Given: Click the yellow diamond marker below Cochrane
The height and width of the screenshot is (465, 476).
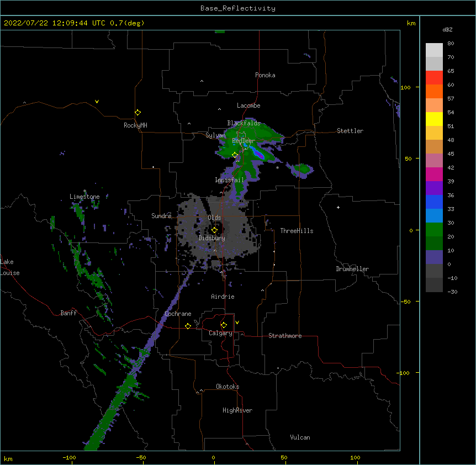Looking at the screenshot, I should click(x=188, y=326).
